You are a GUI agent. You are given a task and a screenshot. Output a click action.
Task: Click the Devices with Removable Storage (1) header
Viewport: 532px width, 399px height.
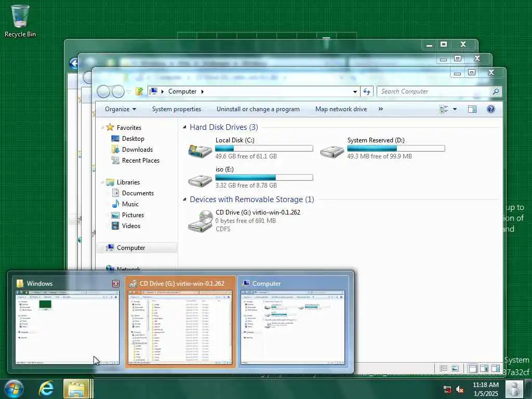pyautogui.click(x=252, y=199)
